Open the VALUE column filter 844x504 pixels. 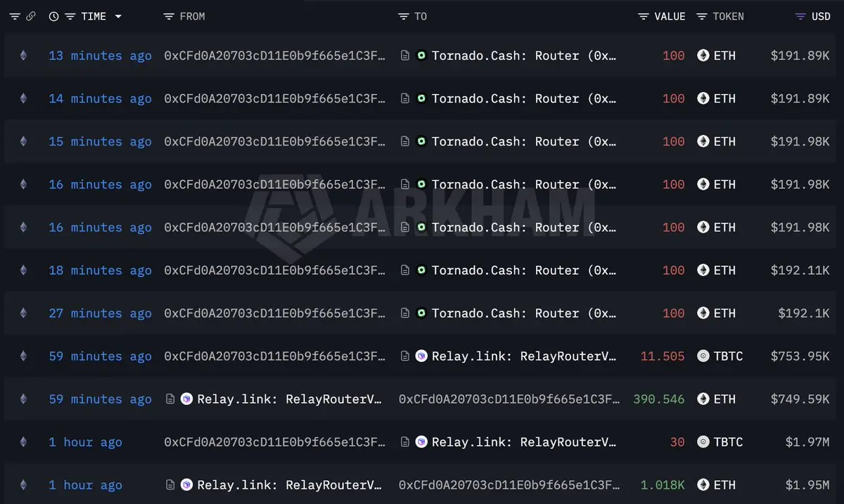(x=644, y=16)
